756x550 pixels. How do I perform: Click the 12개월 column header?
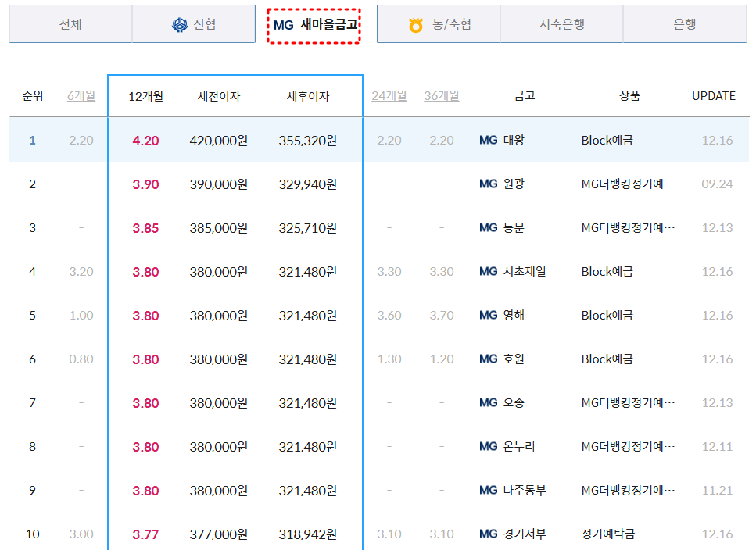coord(145,96)
